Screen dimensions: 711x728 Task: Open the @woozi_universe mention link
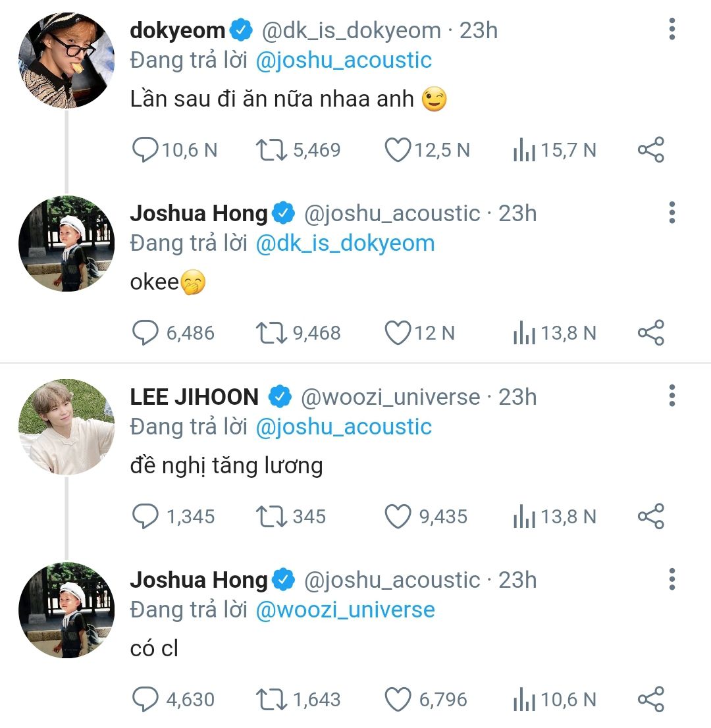345,610
